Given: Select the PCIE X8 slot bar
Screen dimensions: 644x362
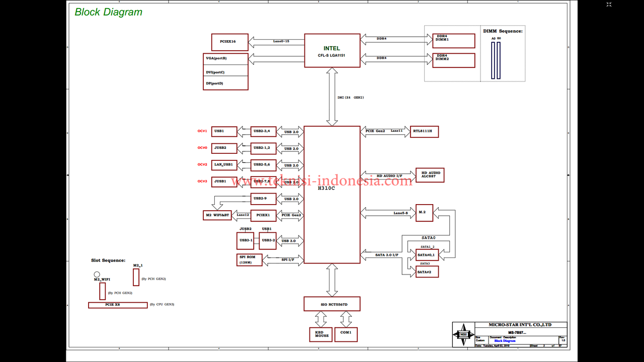Looking at the screenshot, I should point(118,305).
